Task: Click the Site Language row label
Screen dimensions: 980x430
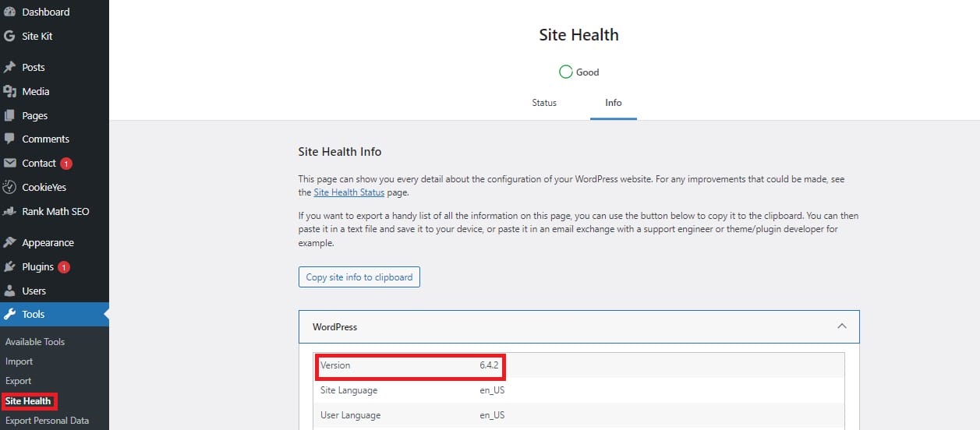Action: pyautogui.click(x=348, y=390)
